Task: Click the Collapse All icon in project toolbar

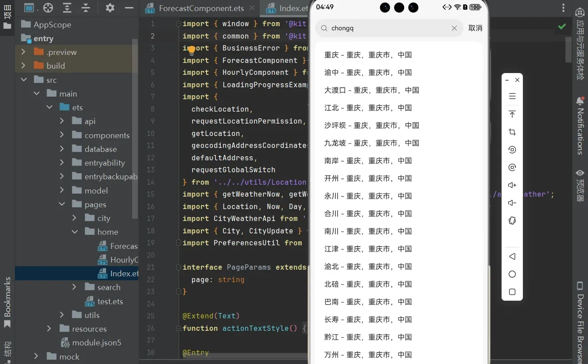Action: (86, 8)
